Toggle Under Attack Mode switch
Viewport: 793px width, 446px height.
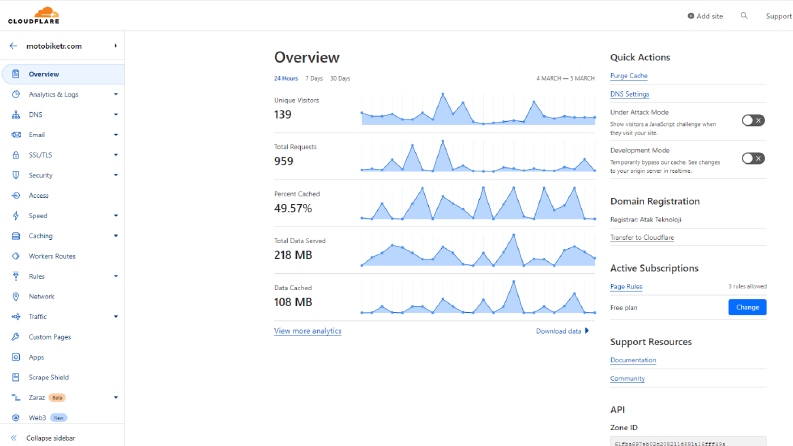(753, 120)
